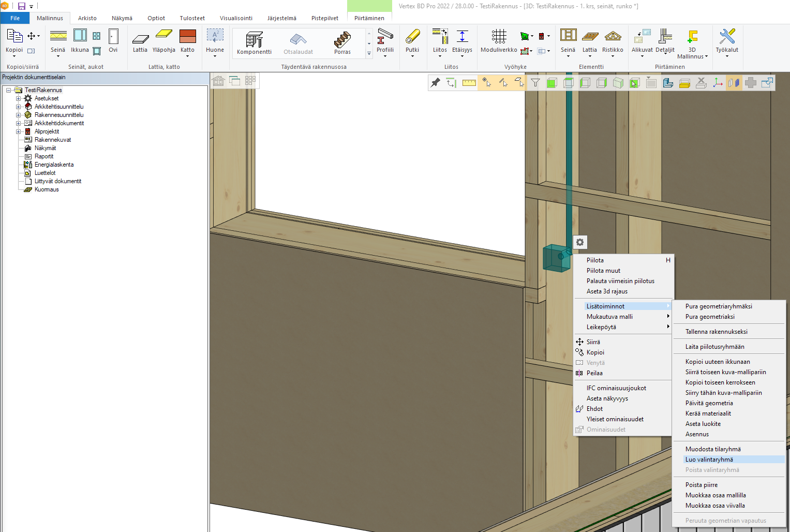
Task: Choose Luo valintaryhmä from the submenu
Action: click(x=709, y=460)
